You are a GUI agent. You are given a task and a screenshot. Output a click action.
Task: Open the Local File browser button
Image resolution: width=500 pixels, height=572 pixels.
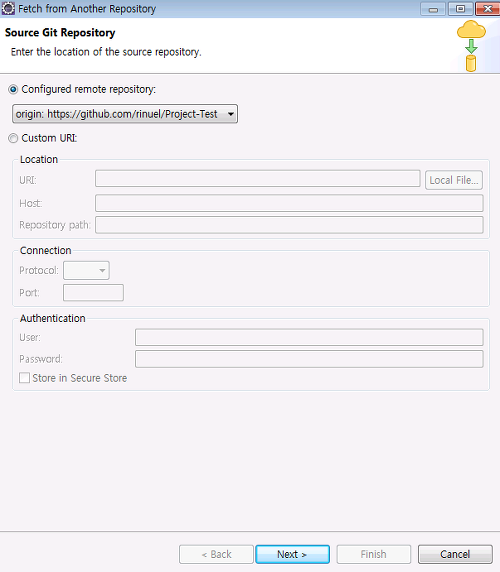454,180
